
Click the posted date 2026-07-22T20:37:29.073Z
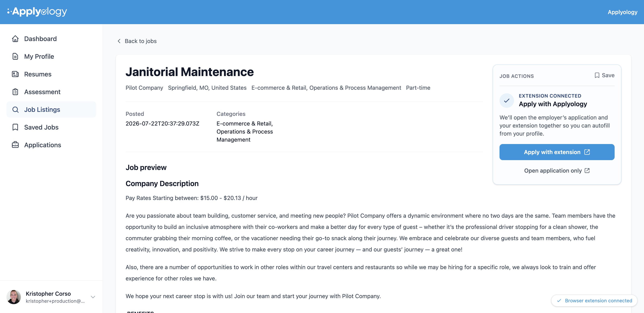coord(162,123)
